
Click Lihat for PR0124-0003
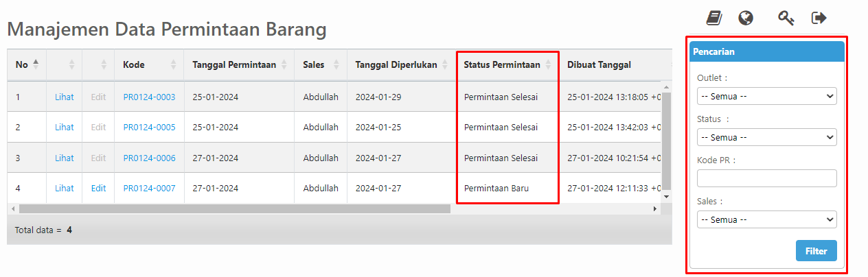point(65,97)
